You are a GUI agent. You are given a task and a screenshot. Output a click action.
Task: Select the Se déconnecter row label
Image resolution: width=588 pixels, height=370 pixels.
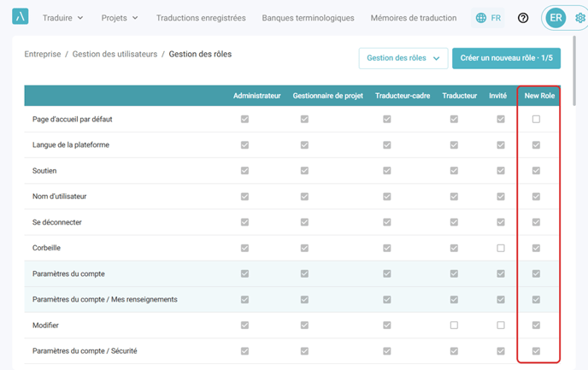pos(57,222)
